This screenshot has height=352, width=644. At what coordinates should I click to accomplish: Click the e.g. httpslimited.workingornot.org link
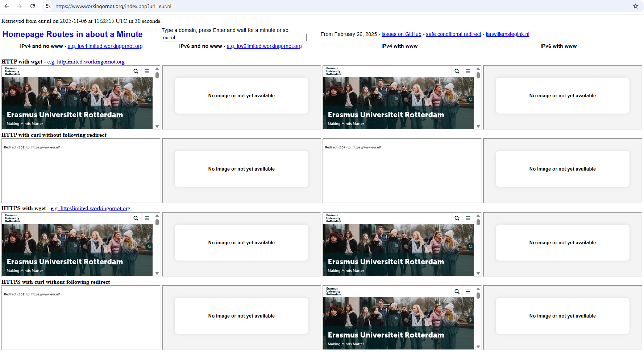pyautogui.click(x=91, y=208)
